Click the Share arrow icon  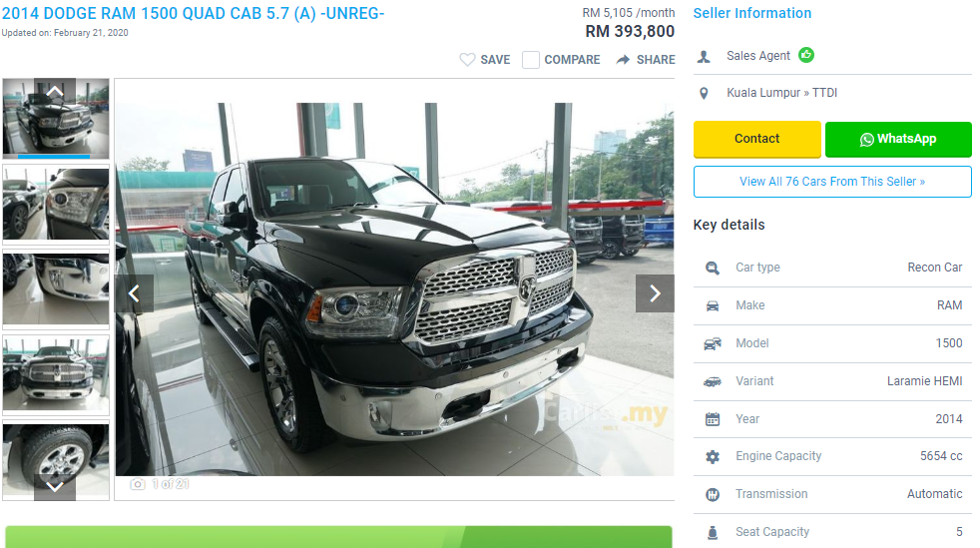click(623, 60)
